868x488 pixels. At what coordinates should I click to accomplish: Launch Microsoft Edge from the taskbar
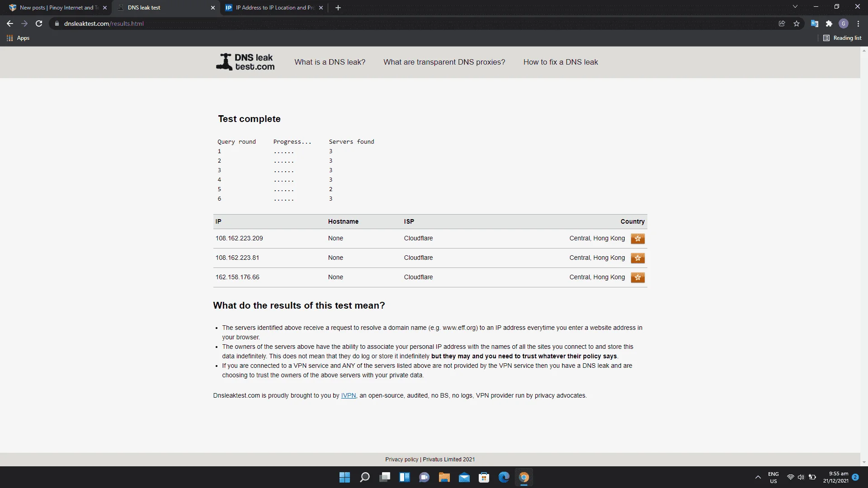504,478
